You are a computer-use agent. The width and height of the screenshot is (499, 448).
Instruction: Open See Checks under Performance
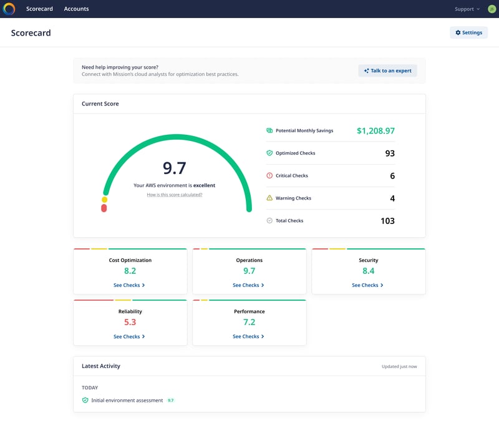pos(248,336)
